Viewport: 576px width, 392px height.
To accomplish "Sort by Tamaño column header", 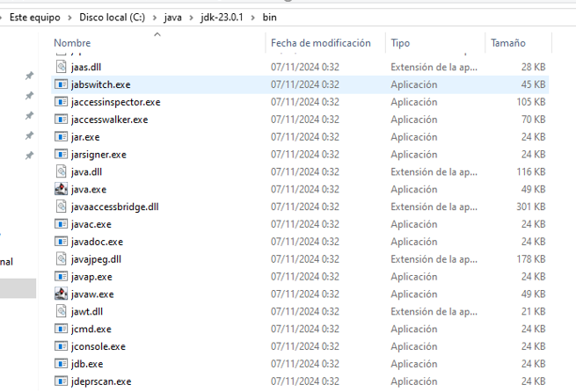I will point(507,43).
